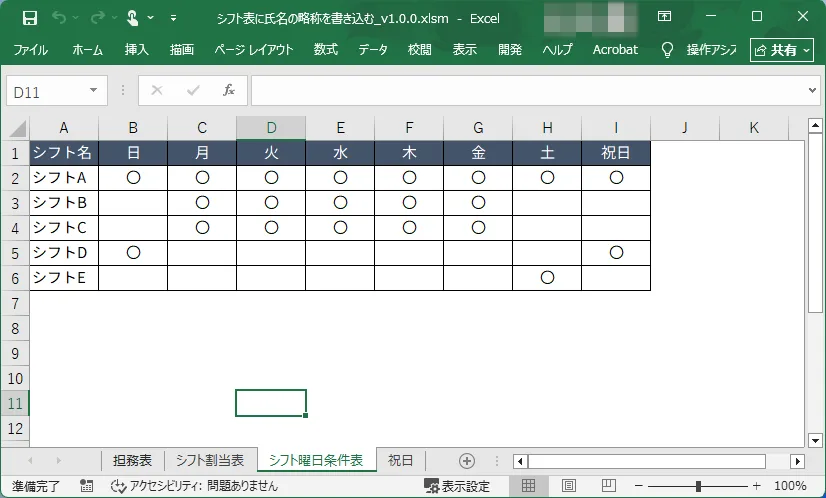This screenshot has width=826, height=498.
Task: Click the Undo arrow icon
Action: [59, 18]
